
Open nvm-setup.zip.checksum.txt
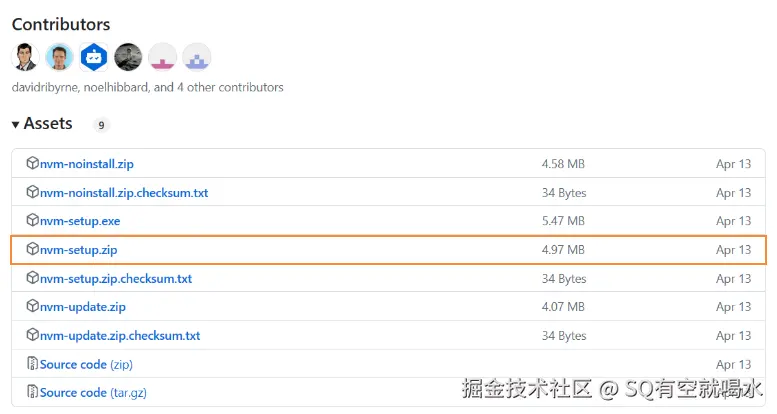pos(116,278)
